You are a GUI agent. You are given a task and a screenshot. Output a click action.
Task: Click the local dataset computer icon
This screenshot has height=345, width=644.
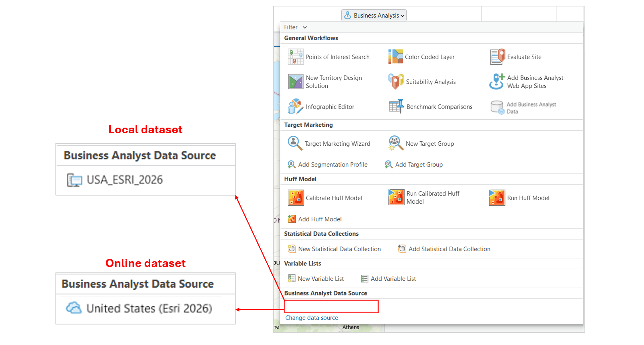point(74,180)
